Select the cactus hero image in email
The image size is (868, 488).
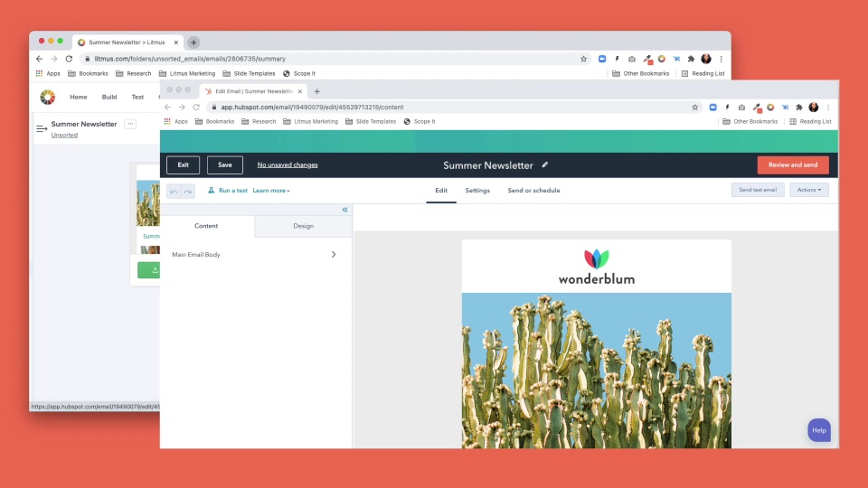click(x=596, y=371)
